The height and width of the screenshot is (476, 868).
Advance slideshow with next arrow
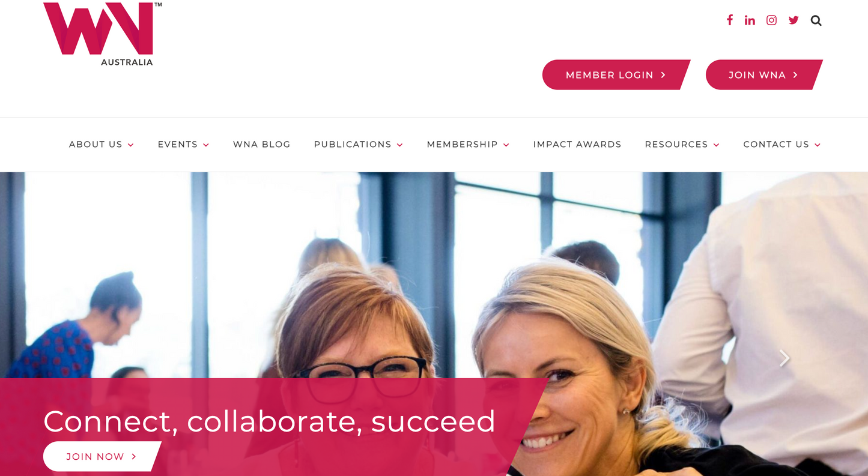point(784,358)
